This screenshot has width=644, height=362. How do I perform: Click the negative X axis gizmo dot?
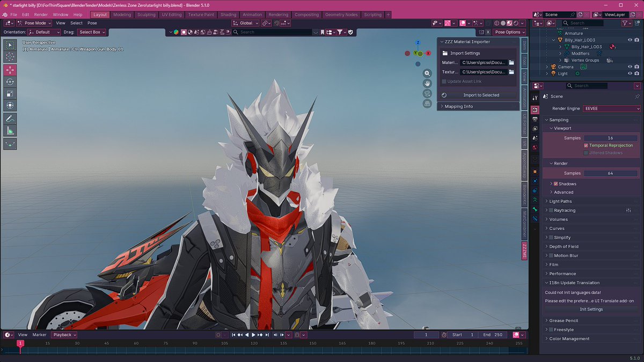pyautogui.click(x=408, y=53)
